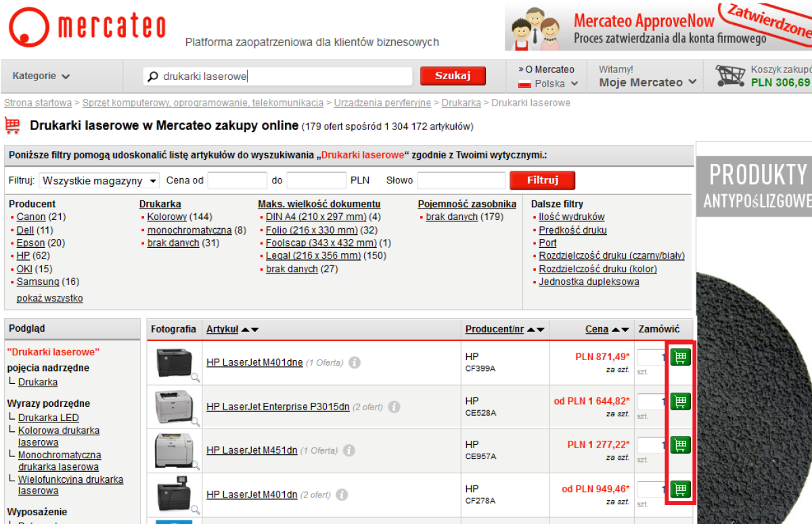The image size is (812, 524).
Task: Open info icon for LaserJet Enterprise P3015dn
Action: click(x=394, y=407)
